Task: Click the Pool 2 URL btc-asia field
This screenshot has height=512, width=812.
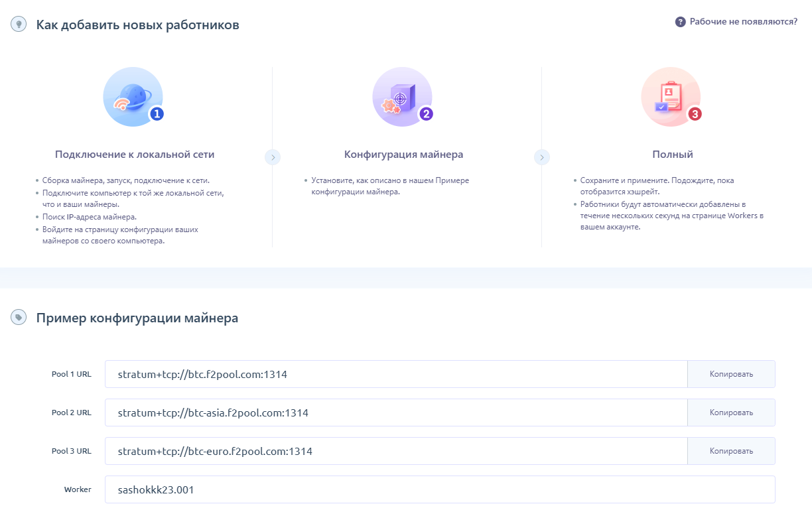Action: tap(395, 413)
